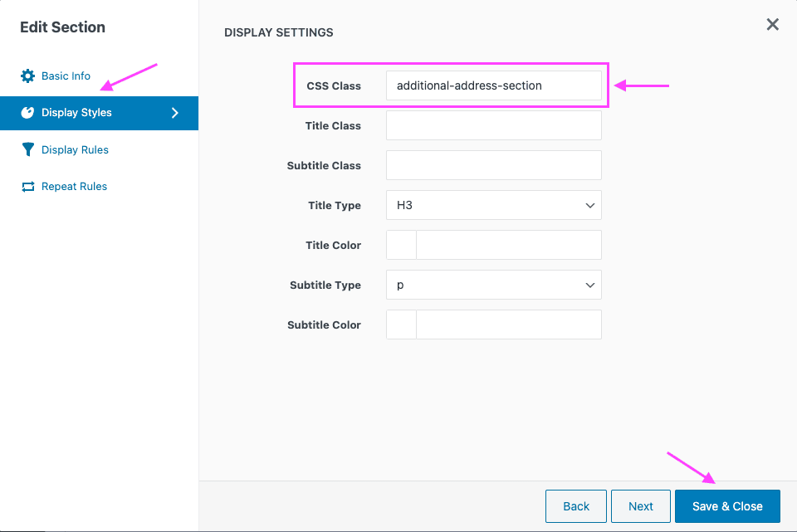Click the empty Subtitle Class field

point(493,165)
